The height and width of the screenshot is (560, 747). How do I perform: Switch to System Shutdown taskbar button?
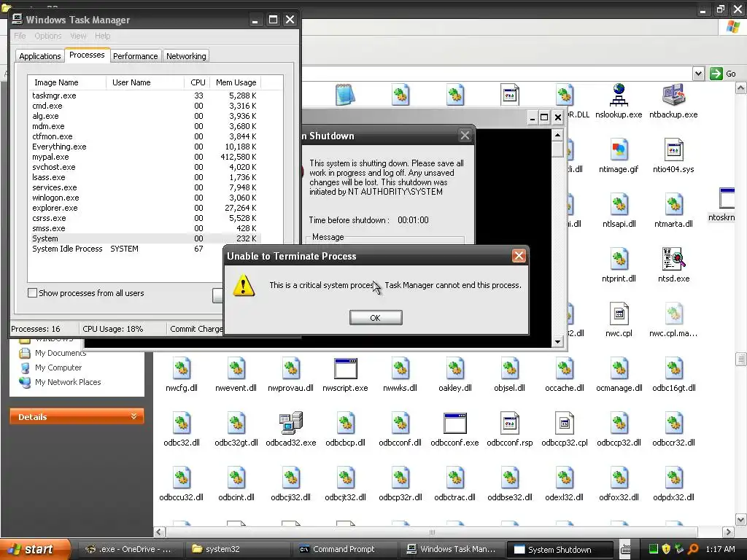560,549
